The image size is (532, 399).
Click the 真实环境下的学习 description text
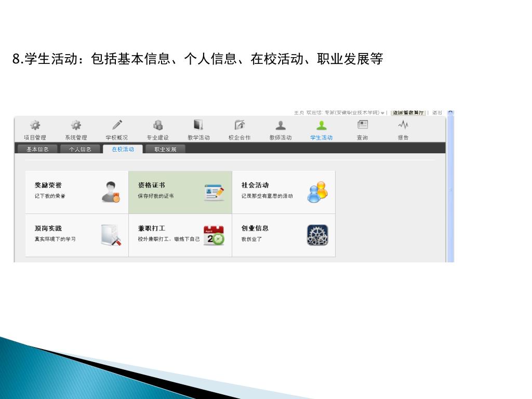[x=55, y=239]
